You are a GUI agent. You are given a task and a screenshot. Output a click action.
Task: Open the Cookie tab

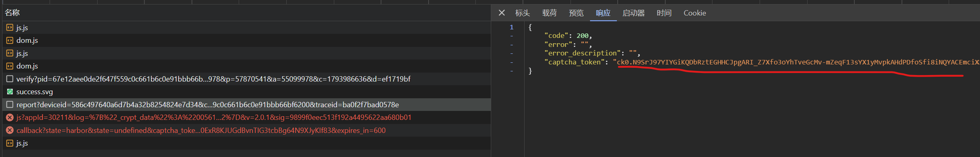tap(695, 13)
